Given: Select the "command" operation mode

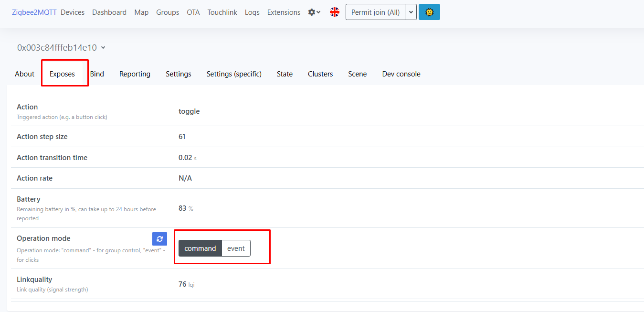Looking at the screenshot, I should (201, 248).
